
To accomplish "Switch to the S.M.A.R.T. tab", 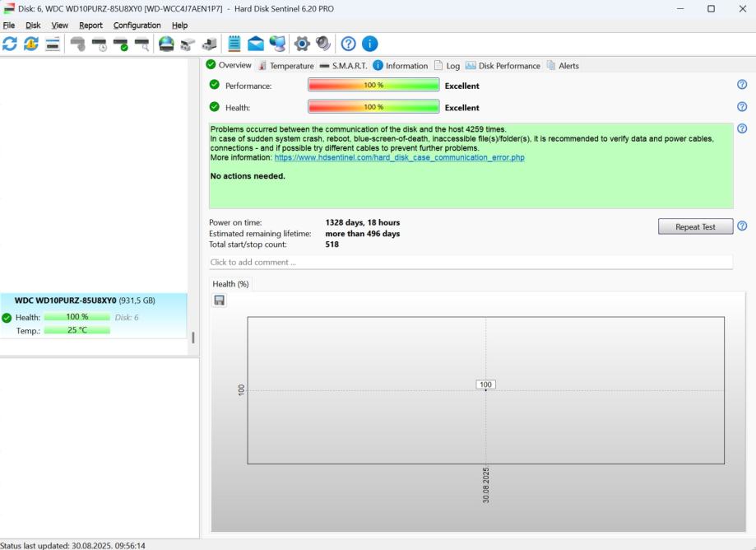I will 343,66.
